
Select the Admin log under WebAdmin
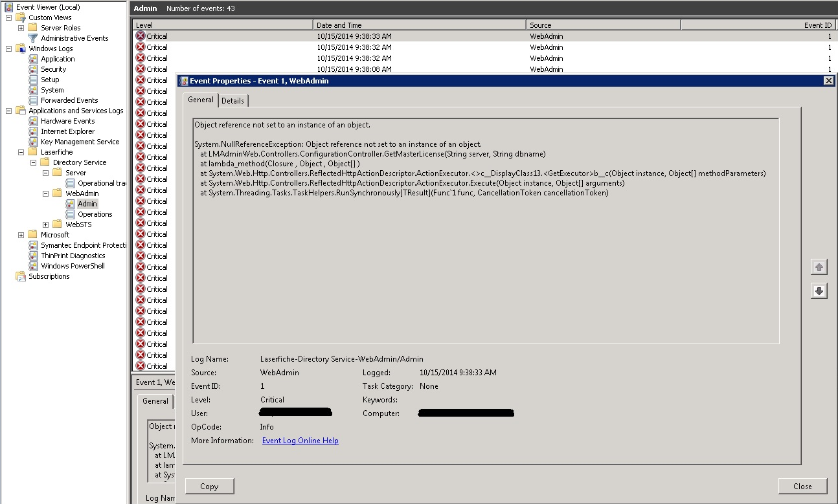tap(82, 204)
